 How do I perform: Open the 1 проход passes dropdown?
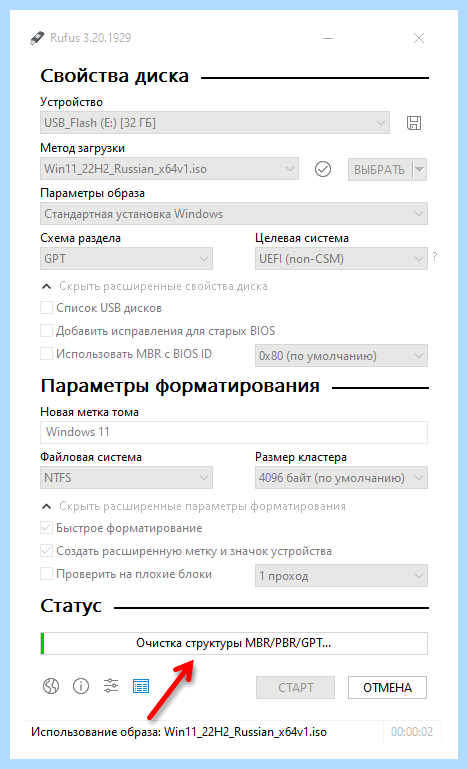click(341, 576)
